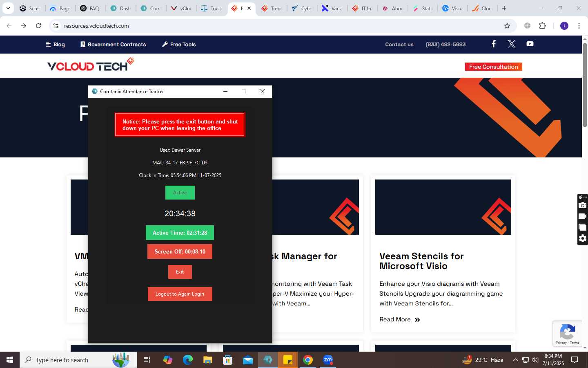The width and height of the screenshot is (588, 368).
Task: Click the Veeam Stencils card thumbnail
Action: click(x=443, y=207)
